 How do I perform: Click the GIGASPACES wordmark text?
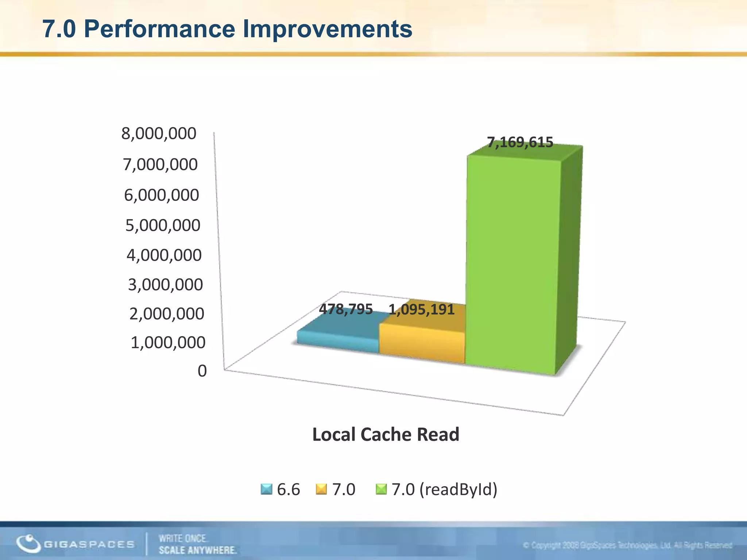89,544
